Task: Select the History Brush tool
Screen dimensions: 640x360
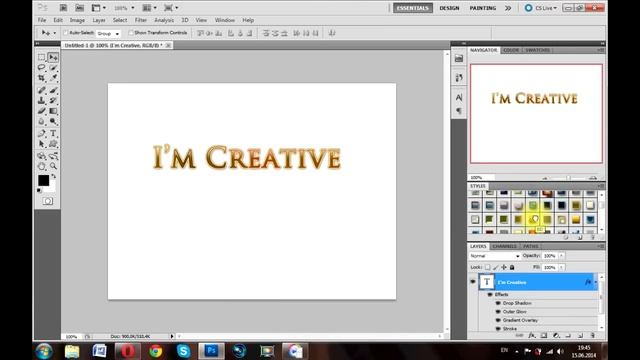Action: pyautogui.click(x=53, y=100)
